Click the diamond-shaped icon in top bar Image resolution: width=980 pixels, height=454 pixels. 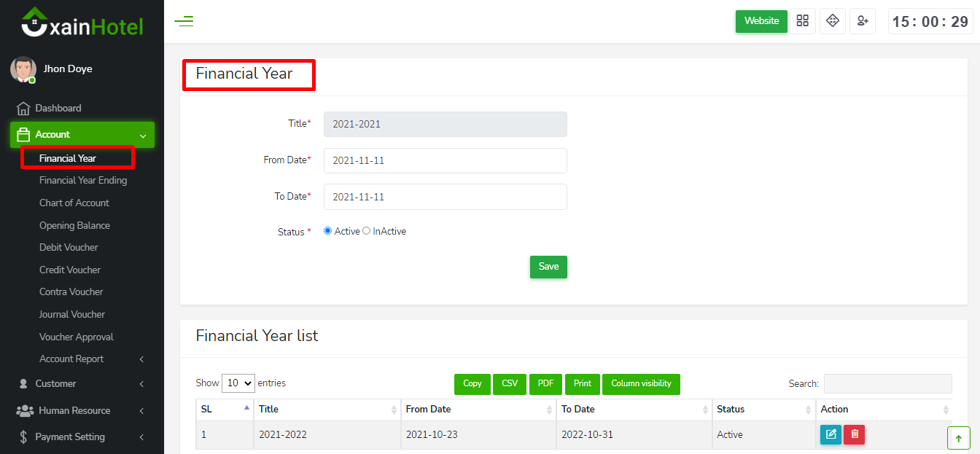[832, 21]
